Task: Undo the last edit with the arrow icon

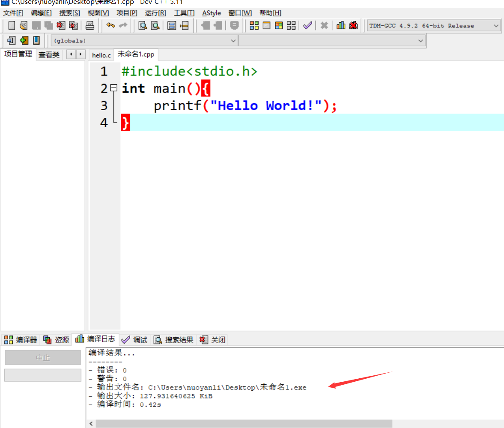Action: [110, 25]
